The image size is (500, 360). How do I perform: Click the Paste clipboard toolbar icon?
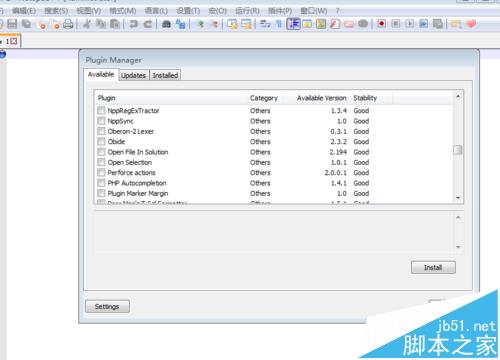pyautogui.click(x=115, y=24)
